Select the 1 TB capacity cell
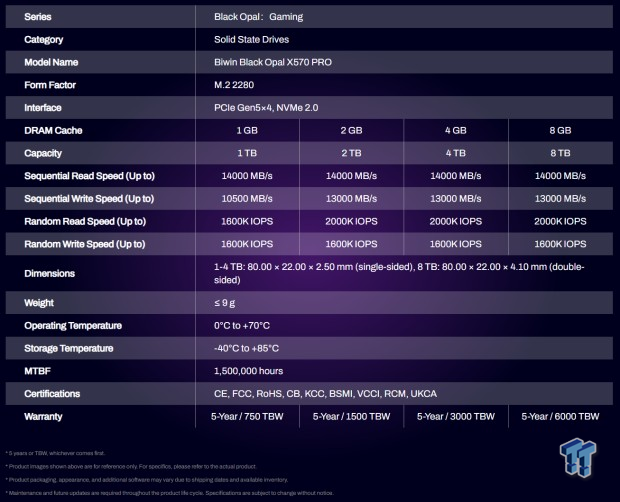This screenshot has height=502, width=620. click(247, 153)
